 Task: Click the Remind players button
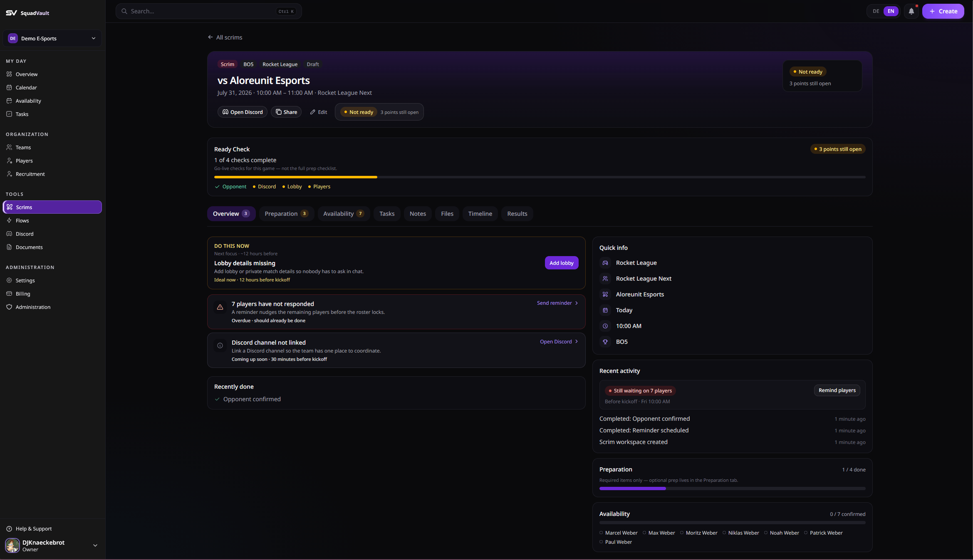[x=837, y=390]
